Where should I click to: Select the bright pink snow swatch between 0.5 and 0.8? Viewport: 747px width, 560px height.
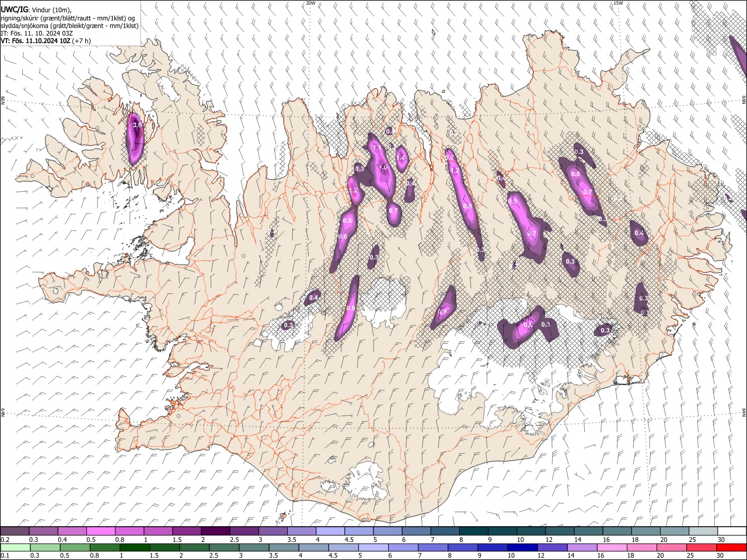click(101, 531)
